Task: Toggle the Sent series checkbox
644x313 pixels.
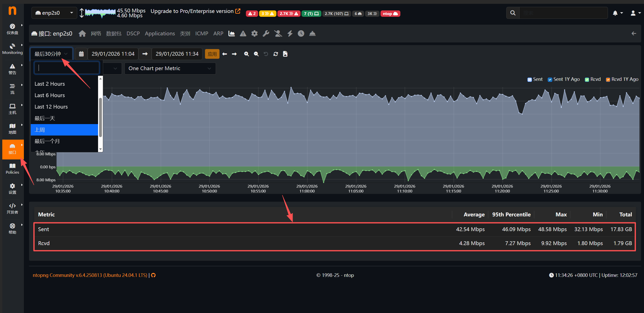Action: [x=529, y=80]
